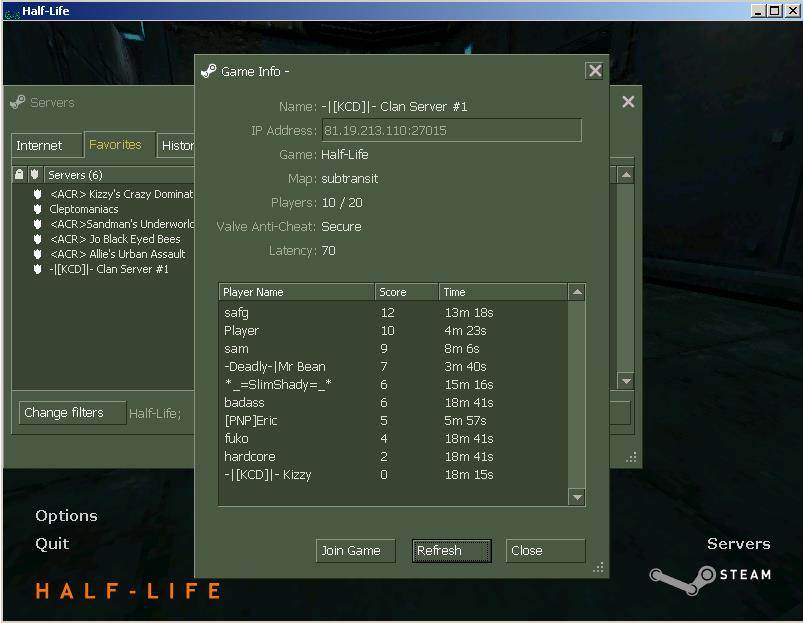Click the Game Info resize grip
The image size is (803, 623).
tap(598, 567)
